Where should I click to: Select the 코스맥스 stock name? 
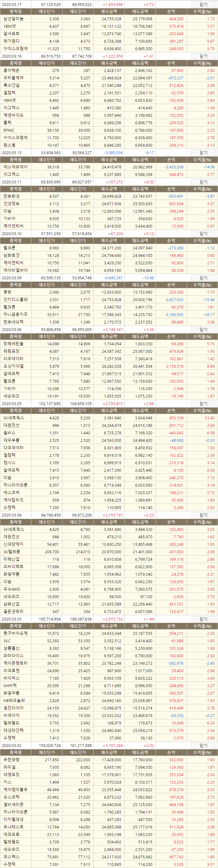12,857
